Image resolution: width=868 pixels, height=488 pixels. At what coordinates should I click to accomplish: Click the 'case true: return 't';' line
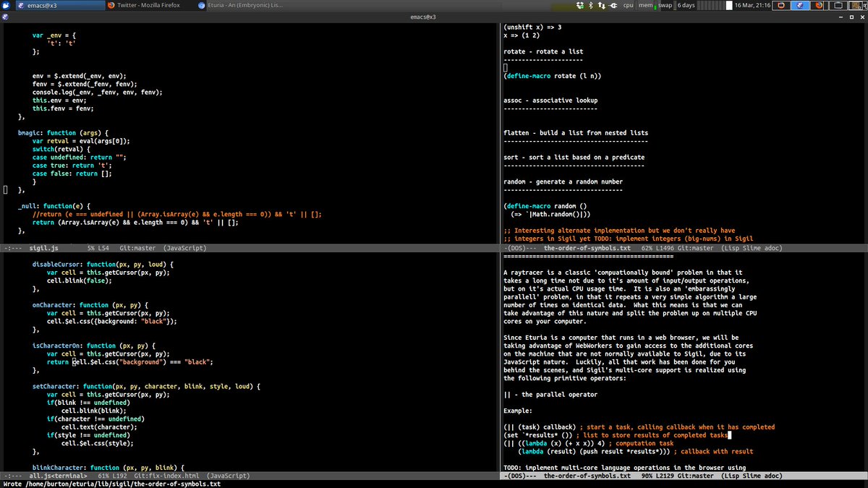tap(72, 166)
